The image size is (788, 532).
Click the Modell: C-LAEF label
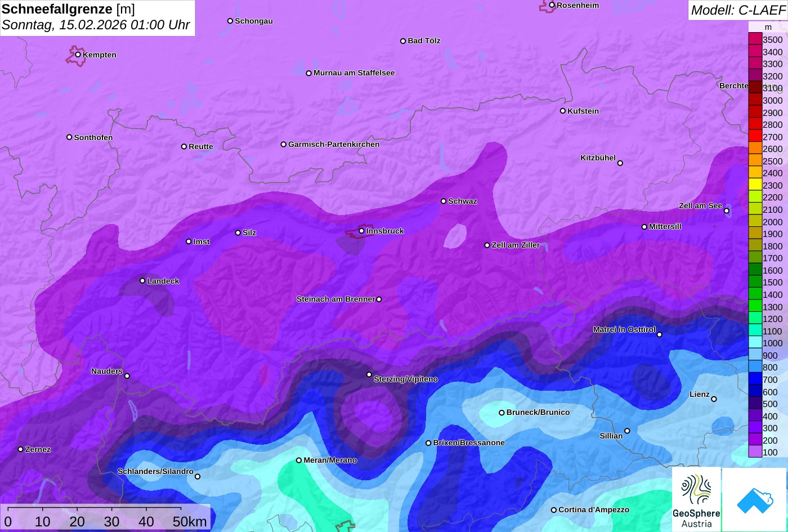pos(737,10)
